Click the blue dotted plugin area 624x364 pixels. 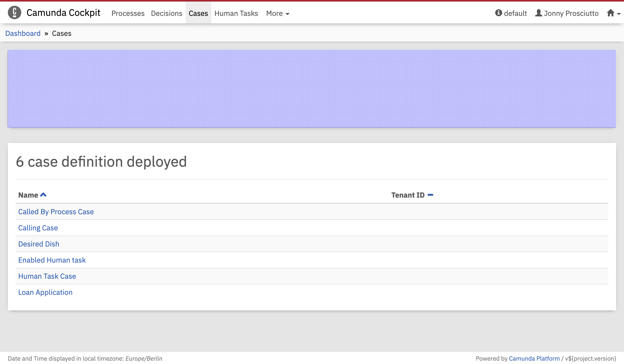[312, 88]
